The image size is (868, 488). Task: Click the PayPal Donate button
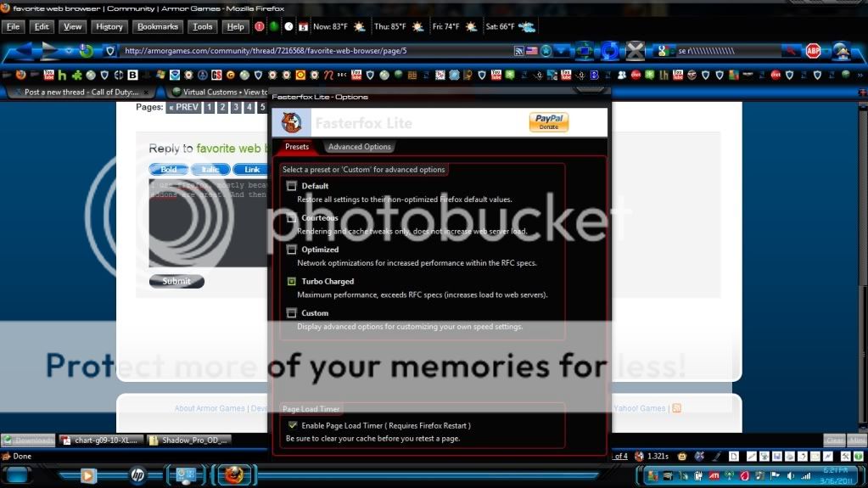[x=549, y=122]
